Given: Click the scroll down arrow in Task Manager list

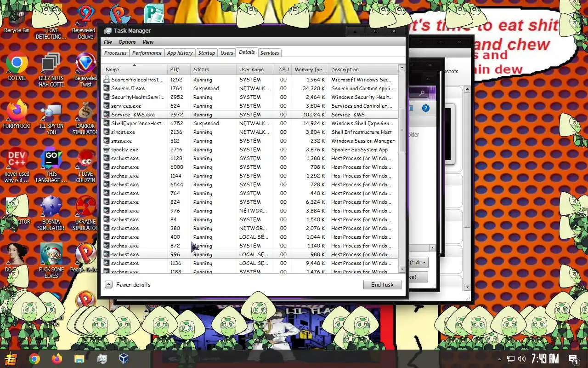Looking at the screenshot, I should coord(402,269).
